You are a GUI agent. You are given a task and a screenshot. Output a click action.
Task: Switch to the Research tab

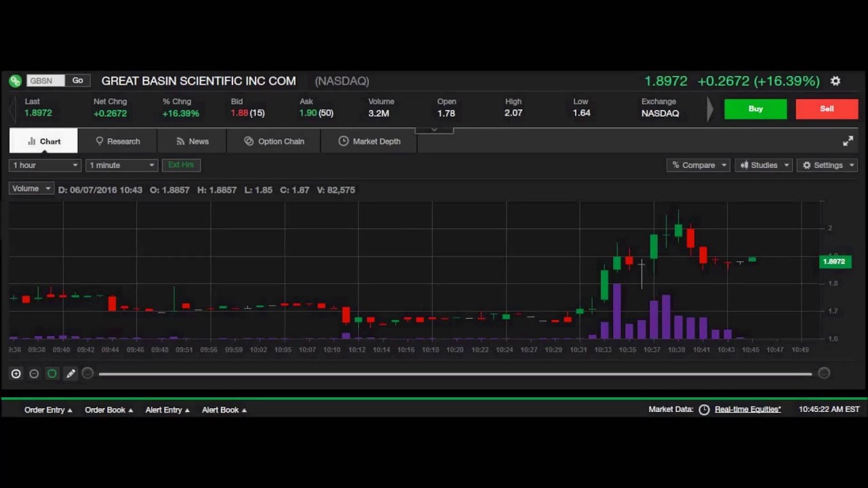tap(117, 141)
